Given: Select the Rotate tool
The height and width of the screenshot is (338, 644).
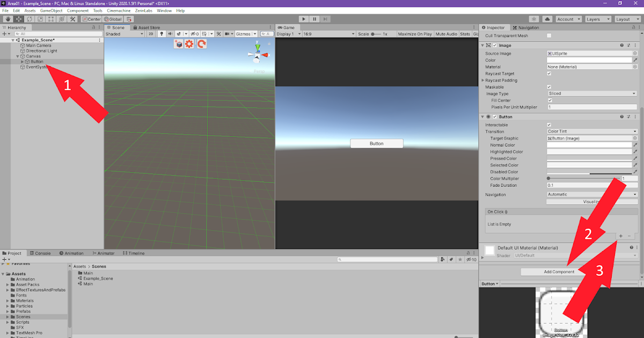Looking at the screenshot, I should click(29, 19).
